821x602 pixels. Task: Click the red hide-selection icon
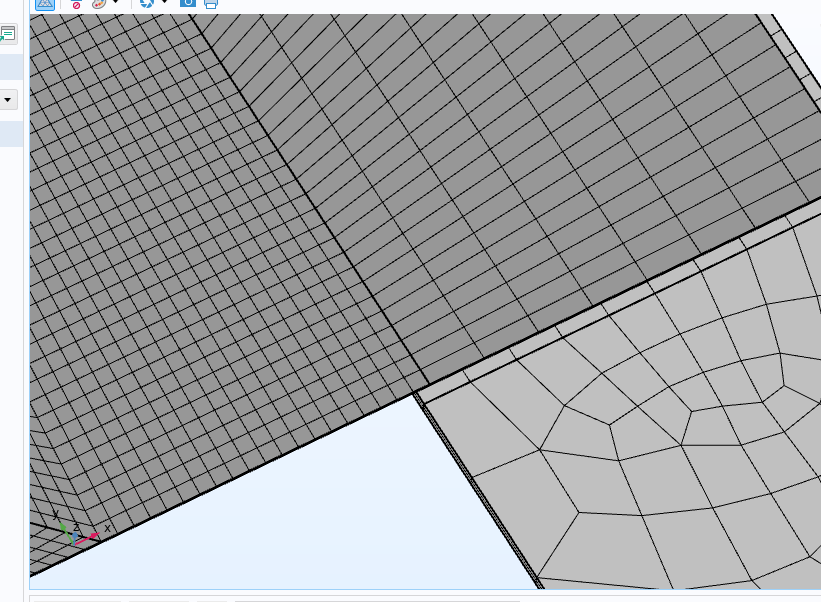(x=76, y=5)
